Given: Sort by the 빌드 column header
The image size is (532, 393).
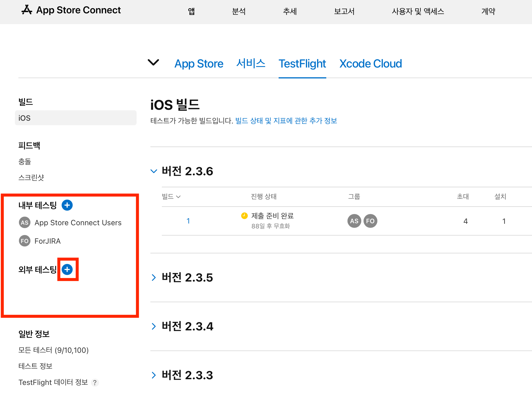Looking at the screenshot, I should [171, 196].
